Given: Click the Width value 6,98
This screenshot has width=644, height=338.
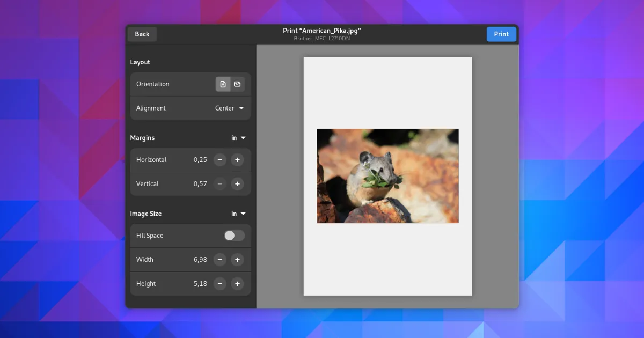Looking at the screenshot, I should tap(200, 260).
